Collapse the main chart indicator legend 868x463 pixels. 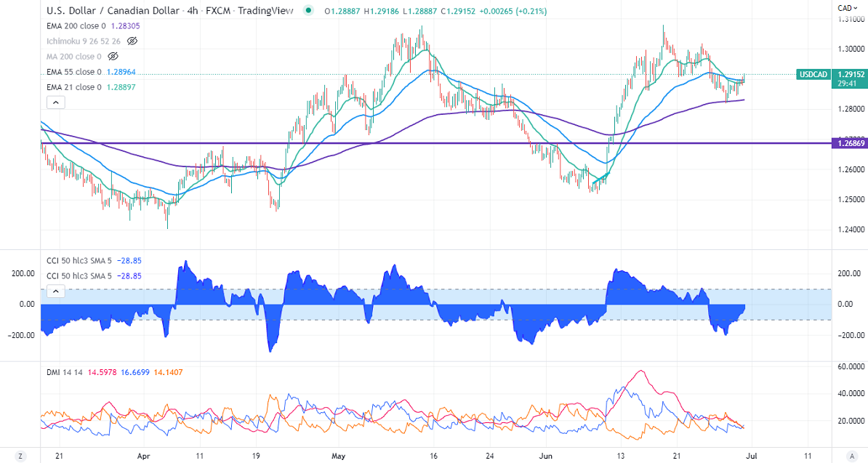coord(56,102)
